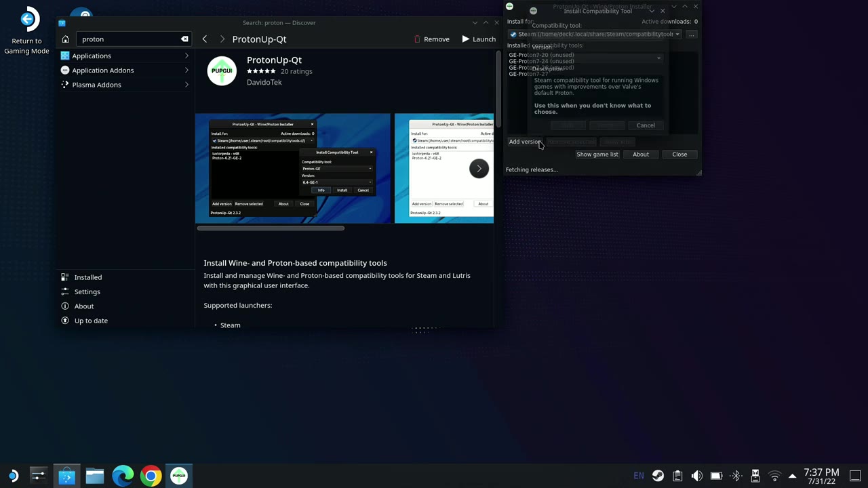868x488 pixels.
Task: Click the Add version button
Action: click(x=525, y=142)
